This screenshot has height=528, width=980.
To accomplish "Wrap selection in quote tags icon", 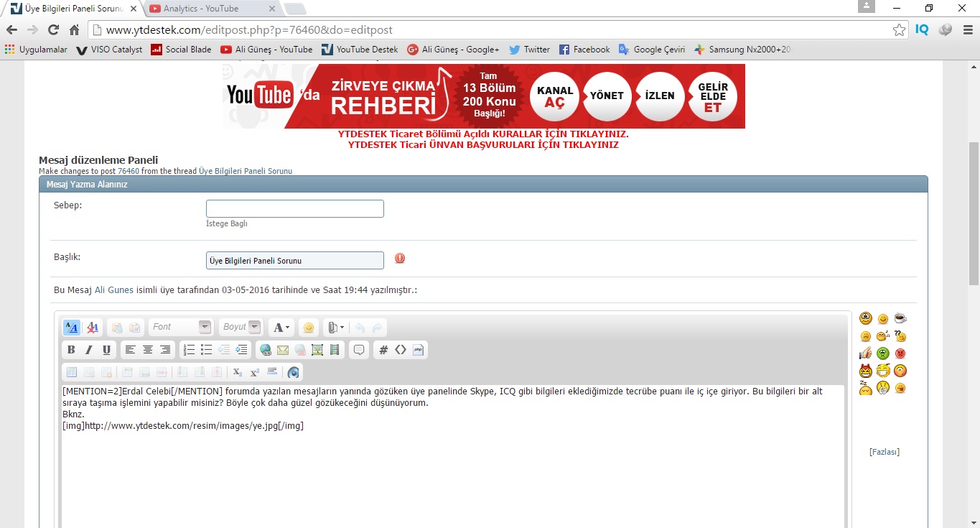I will click(359, 350).
